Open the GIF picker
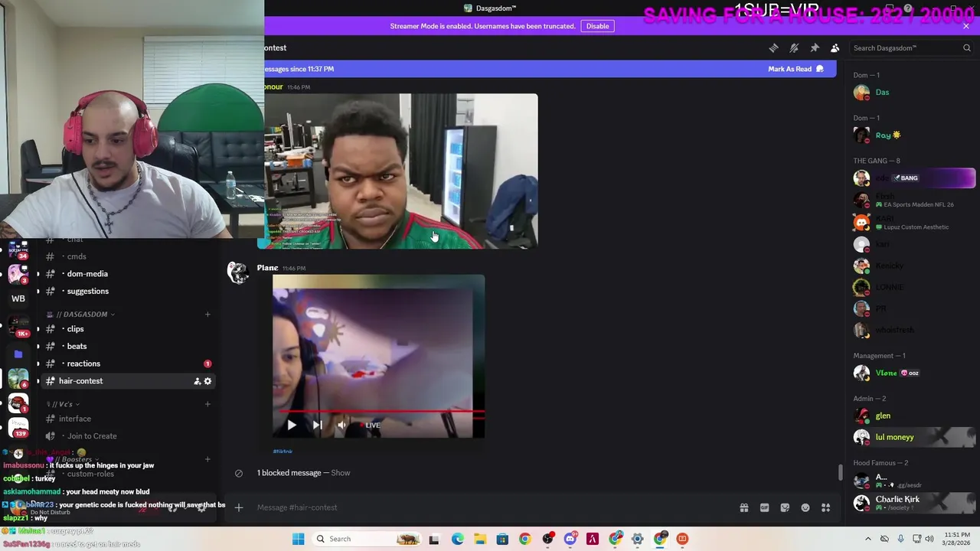 click(x=764, y=507)
